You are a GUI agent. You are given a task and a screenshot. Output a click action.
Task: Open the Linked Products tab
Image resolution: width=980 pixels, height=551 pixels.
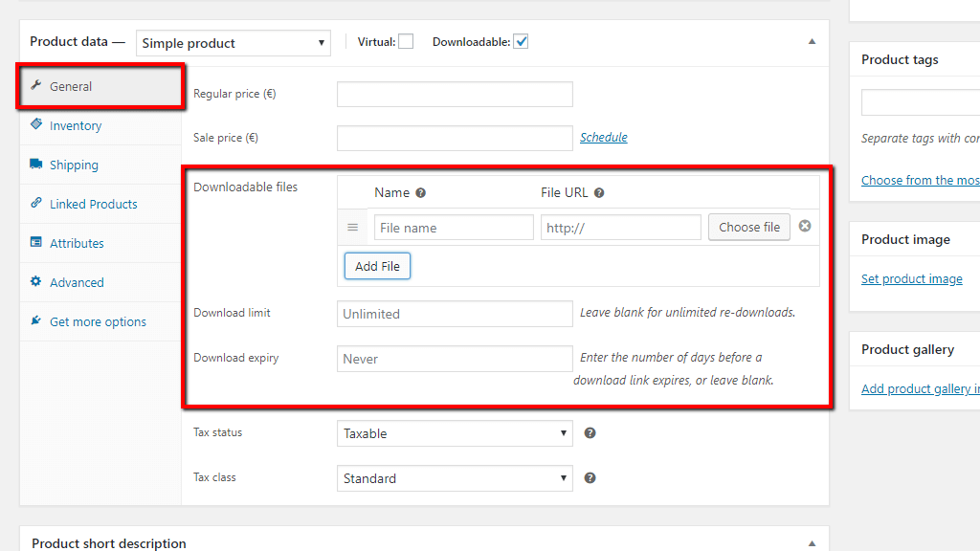pos(100,205)
